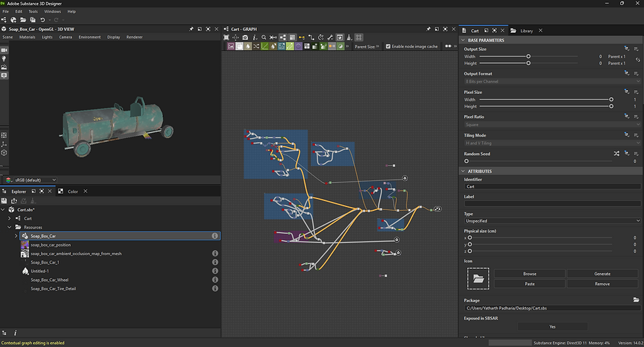Click the save package icon in Explorer toolbar

click(x=4, y=201)
